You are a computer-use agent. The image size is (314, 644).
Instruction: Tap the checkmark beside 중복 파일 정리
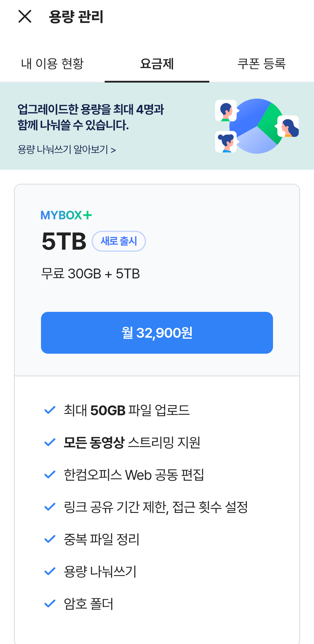click(x=50, y=539)
